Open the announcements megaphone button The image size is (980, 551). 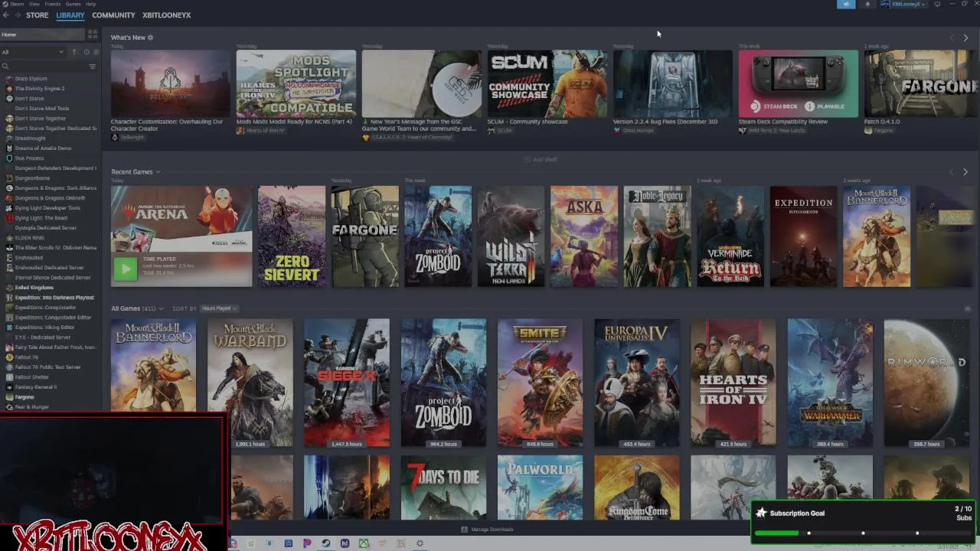click(846, 4)
